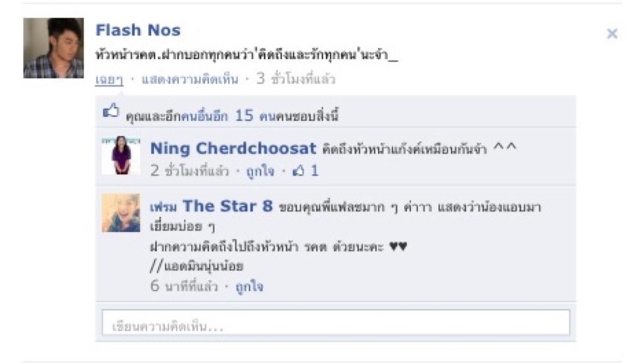Open the 6 นาทีที่แล้ว comment timestamp
Screen dimensions: 631x364
(184, 286)
